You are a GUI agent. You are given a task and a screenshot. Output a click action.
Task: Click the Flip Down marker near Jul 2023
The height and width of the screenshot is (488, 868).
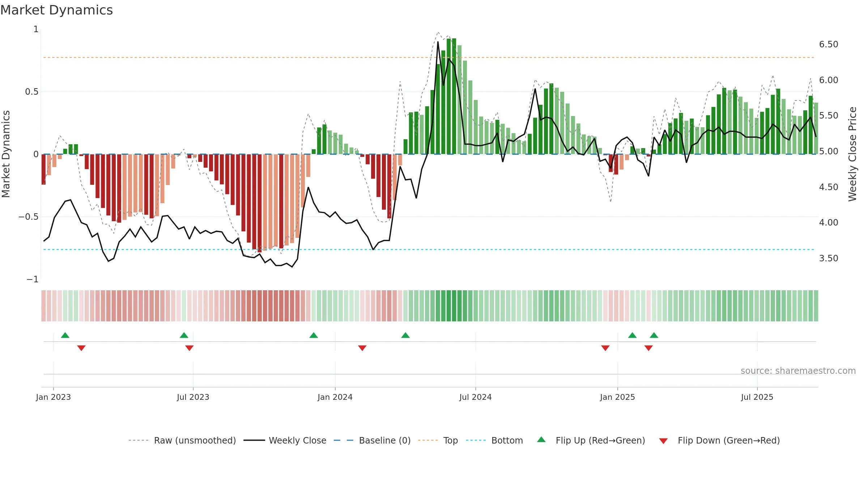[x=189, y=348]
